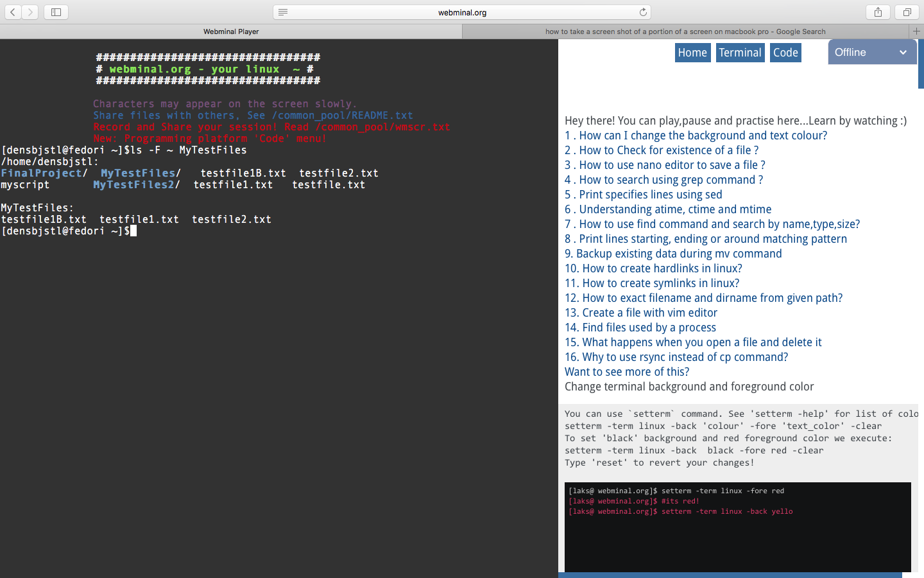Toggle the Safari sidebar icon

[56, 12]
